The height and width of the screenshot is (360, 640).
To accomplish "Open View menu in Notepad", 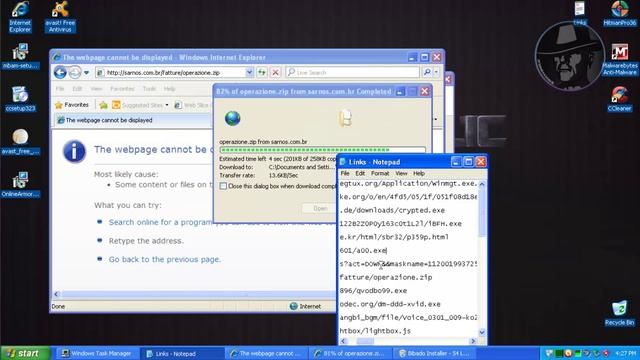I will tap(401, 173).
